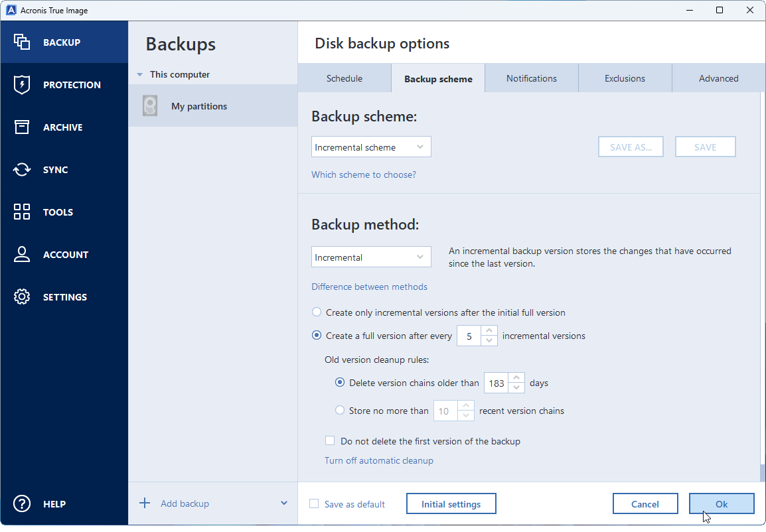Click the SAVE button
The image size is (766, 532).
706,147
